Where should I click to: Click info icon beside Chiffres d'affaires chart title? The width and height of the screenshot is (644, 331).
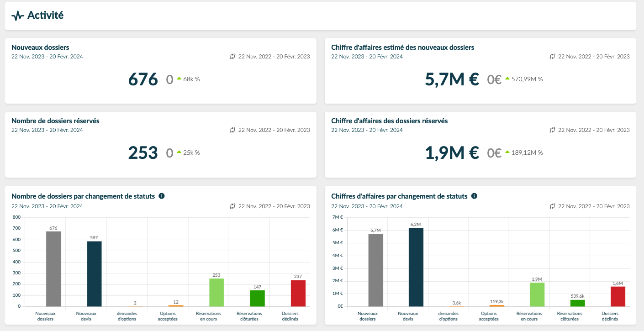(474, 196)
